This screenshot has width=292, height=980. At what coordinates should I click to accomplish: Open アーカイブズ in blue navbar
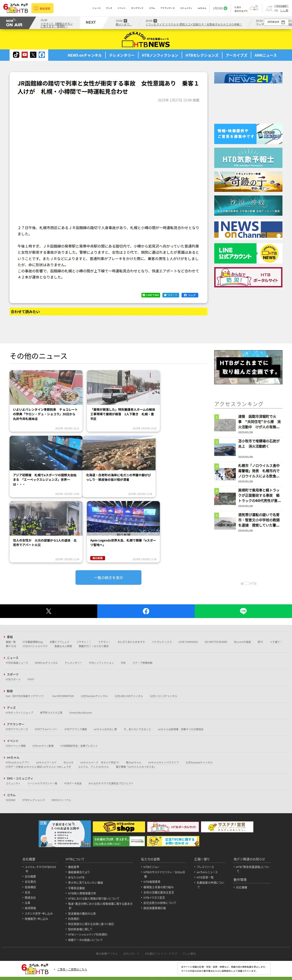point(237,55)
